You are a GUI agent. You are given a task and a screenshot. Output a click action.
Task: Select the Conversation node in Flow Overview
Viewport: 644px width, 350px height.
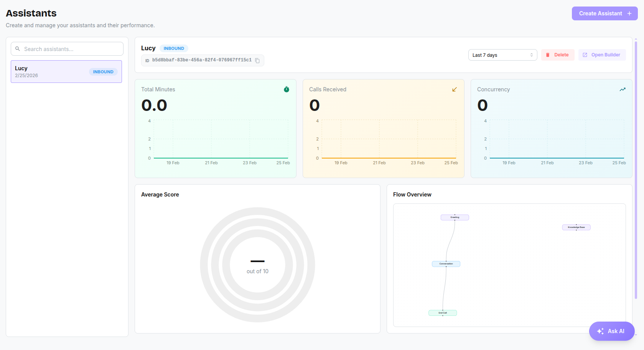pyautogui.click(x=446, y=264)
